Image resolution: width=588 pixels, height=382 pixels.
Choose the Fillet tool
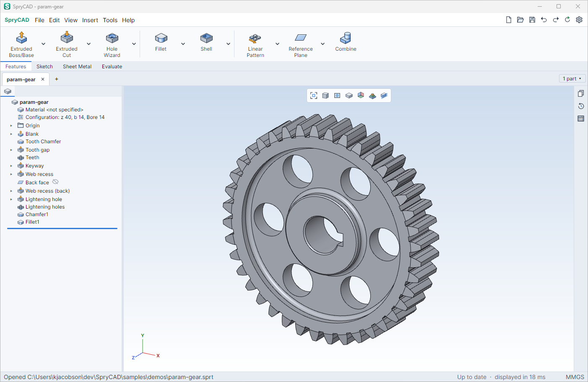point(161,42)
